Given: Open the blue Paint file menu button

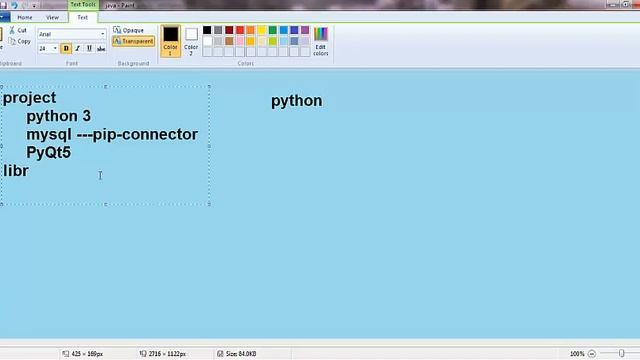Looking at the screenshot, I should point(4,18).
